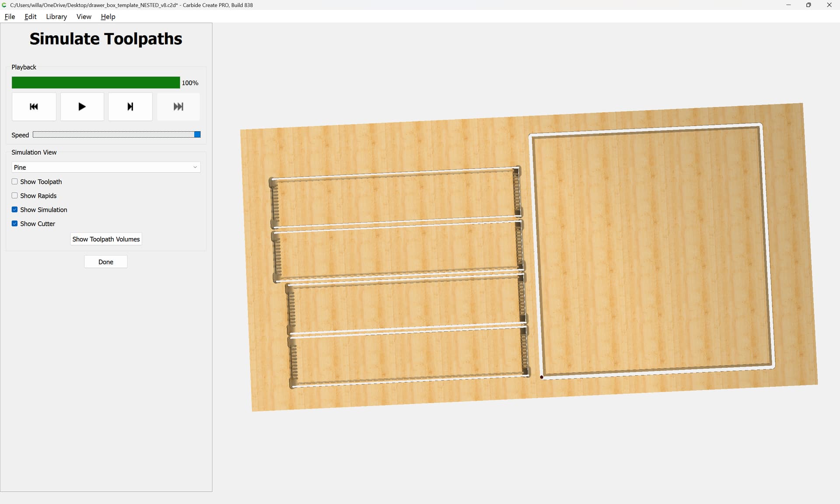Enable the Show Toolpath checkbox
The image size is (840, 504).
(15, 182)
